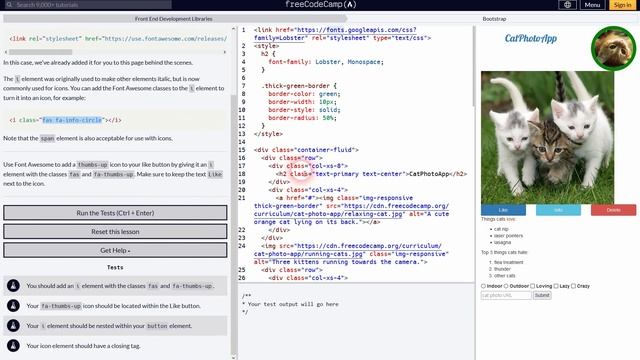
Task: Click the three kittens image
Action: [x=547, y=138]
